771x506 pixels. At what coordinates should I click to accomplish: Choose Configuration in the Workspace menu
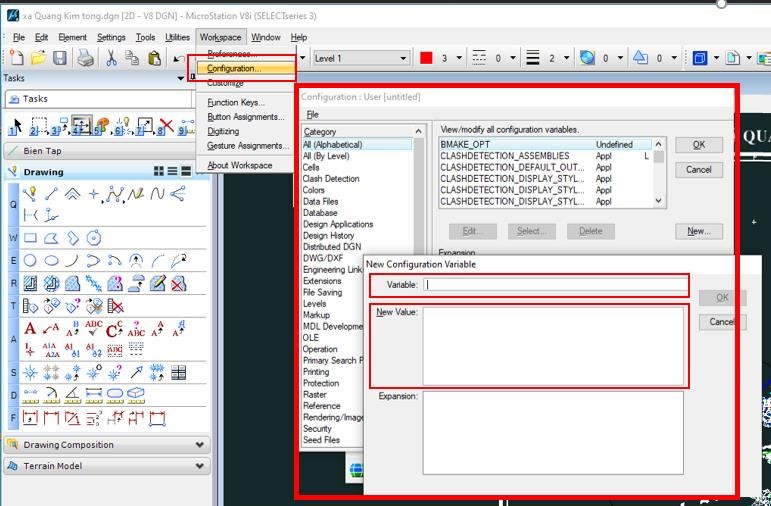(x=234, y=69)
